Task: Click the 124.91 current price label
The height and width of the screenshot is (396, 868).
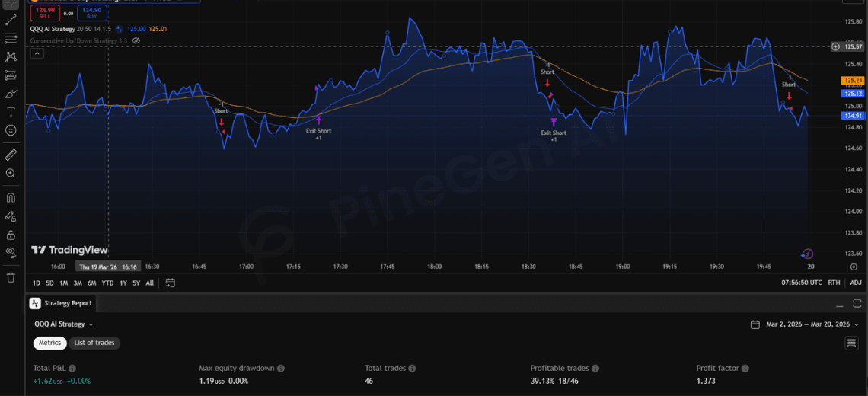Action: point(851,116)
